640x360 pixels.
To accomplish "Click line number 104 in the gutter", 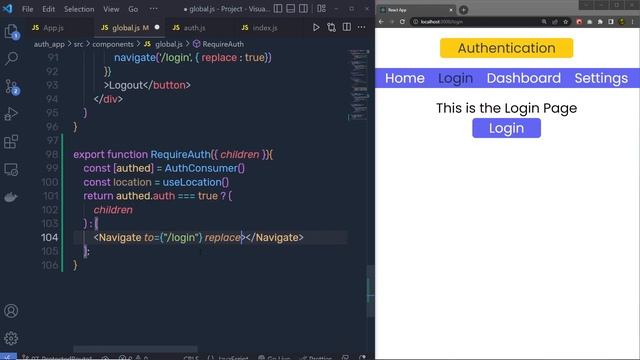I will [49, 238].
